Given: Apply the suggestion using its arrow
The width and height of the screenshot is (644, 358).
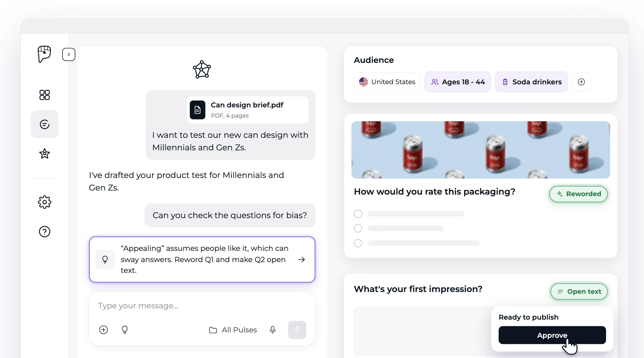Looking at the screenshot, I should [302, 260].
